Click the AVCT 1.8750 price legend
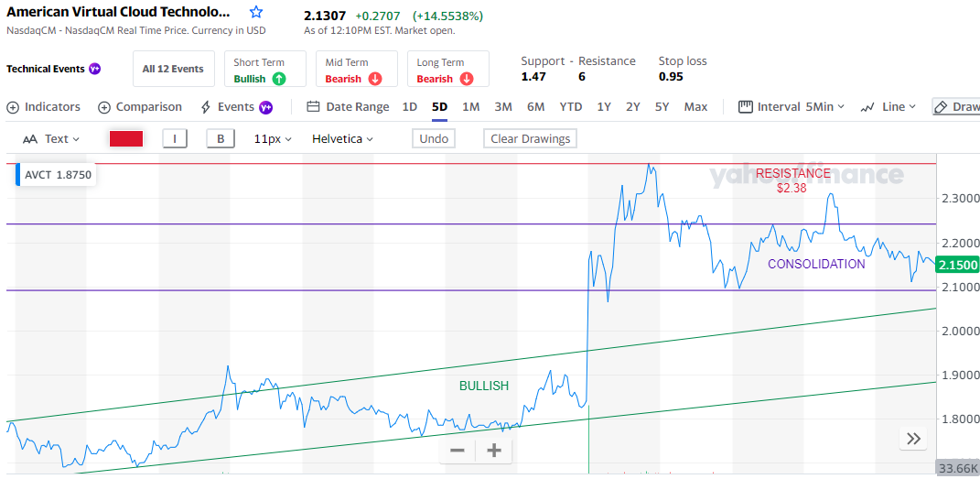The image size is (980, 479). 56,175
